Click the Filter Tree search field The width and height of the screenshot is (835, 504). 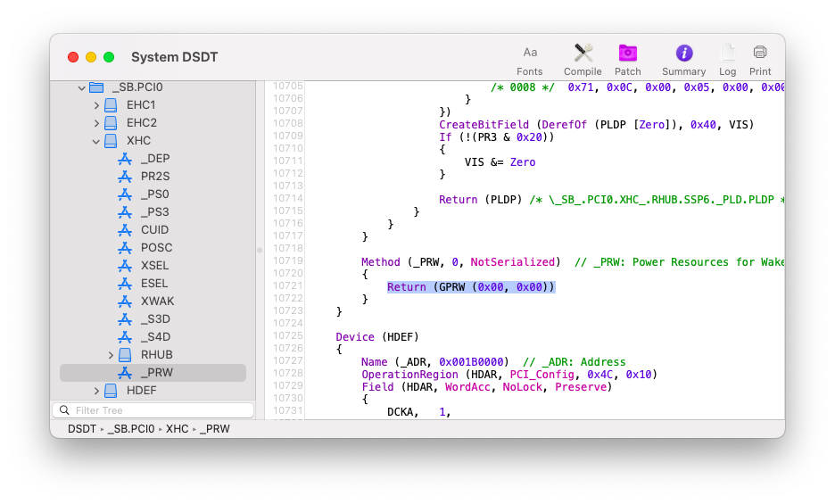(153, 410)
